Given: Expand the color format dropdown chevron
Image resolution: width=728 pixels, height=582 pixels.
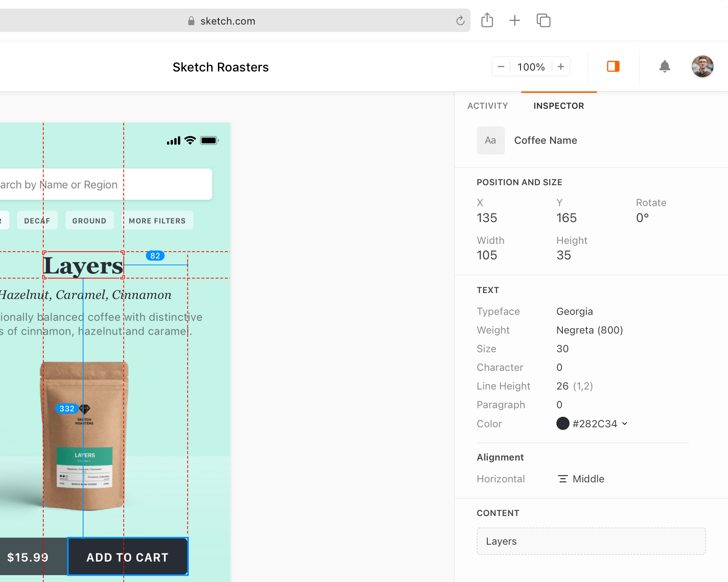Looking at the screenshot, I should click(x=625, y=424).
